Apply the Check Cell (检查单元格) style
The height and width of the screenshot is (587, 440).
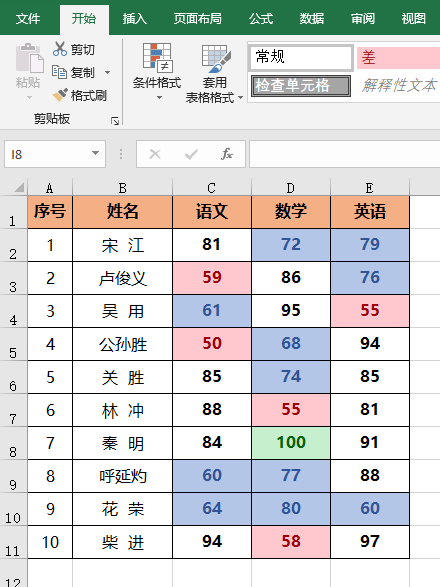click(x=301, y=86)
